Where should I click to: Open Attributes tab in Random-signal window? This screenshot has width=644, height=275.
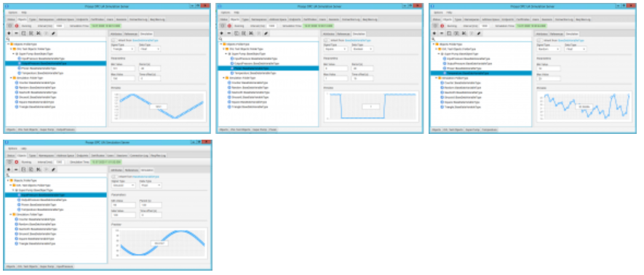pyautogui.click(x=541, y=33)
